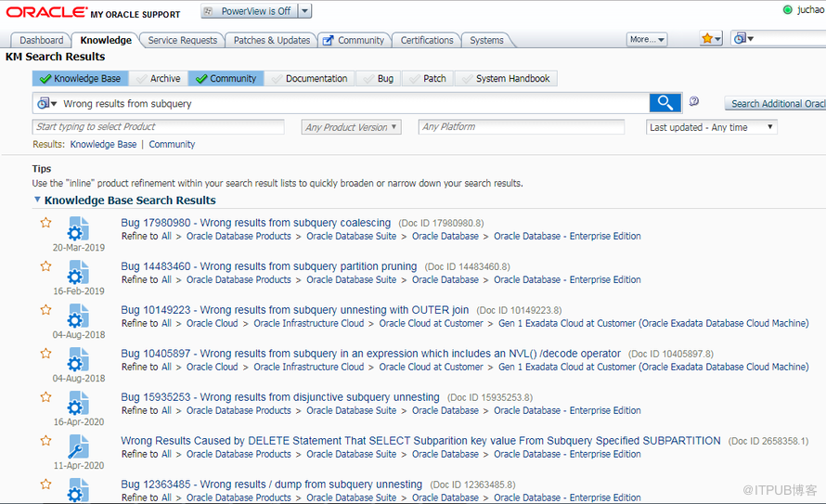Open Bug 15935253 disjunctive subquery unnesting article
The height and width of the screenshot is (504, 826).
coord(280,397)
